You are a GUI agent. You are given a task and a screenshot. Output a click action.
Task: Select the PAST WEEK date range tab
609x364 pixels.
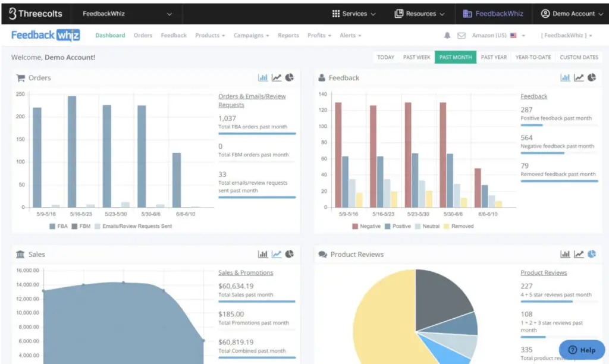[416, 57]
